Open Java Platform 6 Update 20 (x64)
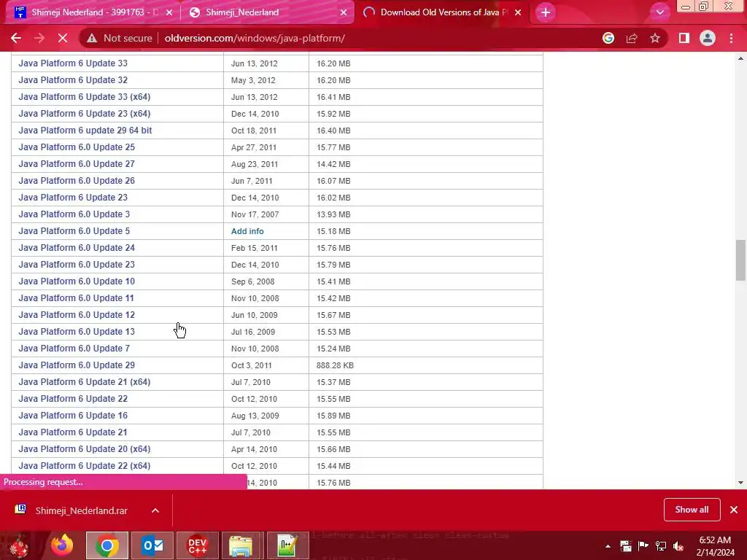 (x=85, y=449)
